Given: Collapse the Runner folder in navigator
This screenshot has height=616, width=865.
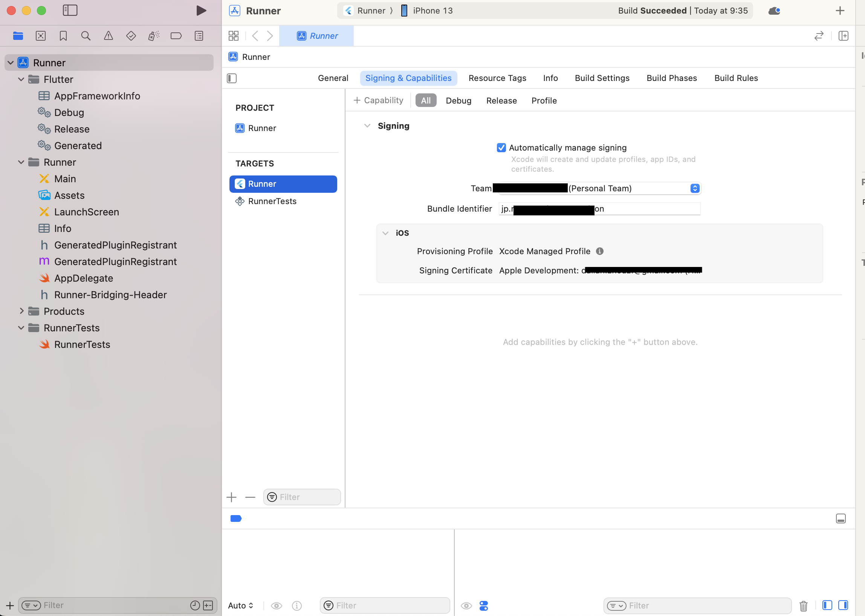Looking at the screenshot, I should 21,162.
